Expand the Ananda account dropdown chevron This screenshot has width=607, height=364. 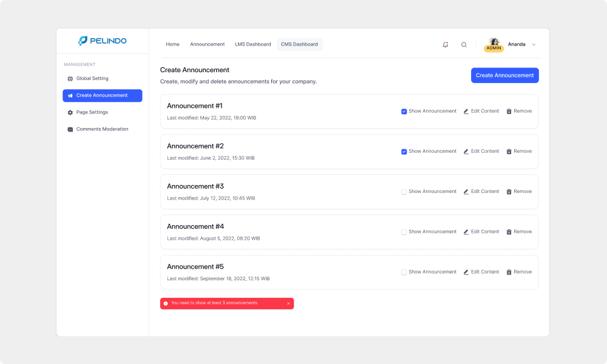coord(534,44)
